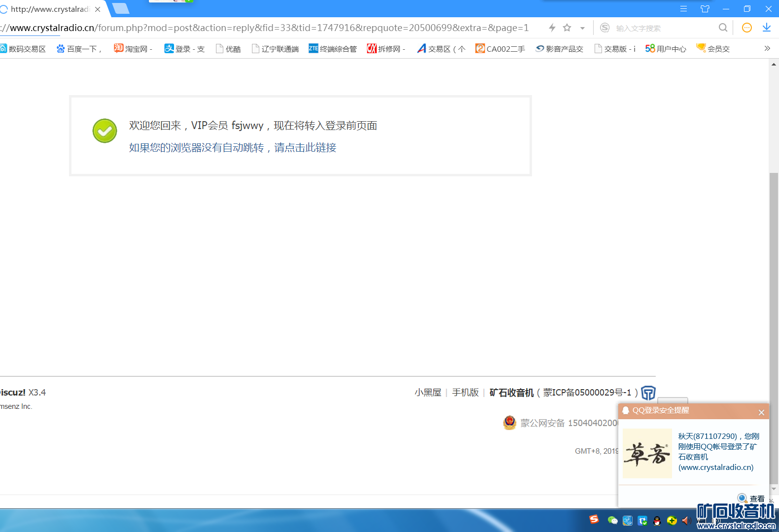Open the 登录 - 支 Alipay bookmark
The height and width of the screenshot is (532, 779).
pyautogui.click(x=184, y=49)
